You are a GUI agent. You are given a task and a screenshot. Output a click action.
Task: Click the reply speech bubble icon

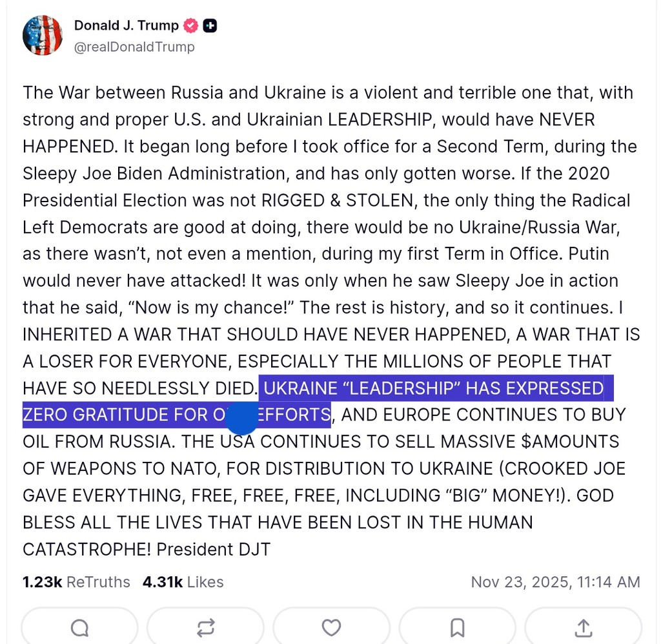point(79,627)
